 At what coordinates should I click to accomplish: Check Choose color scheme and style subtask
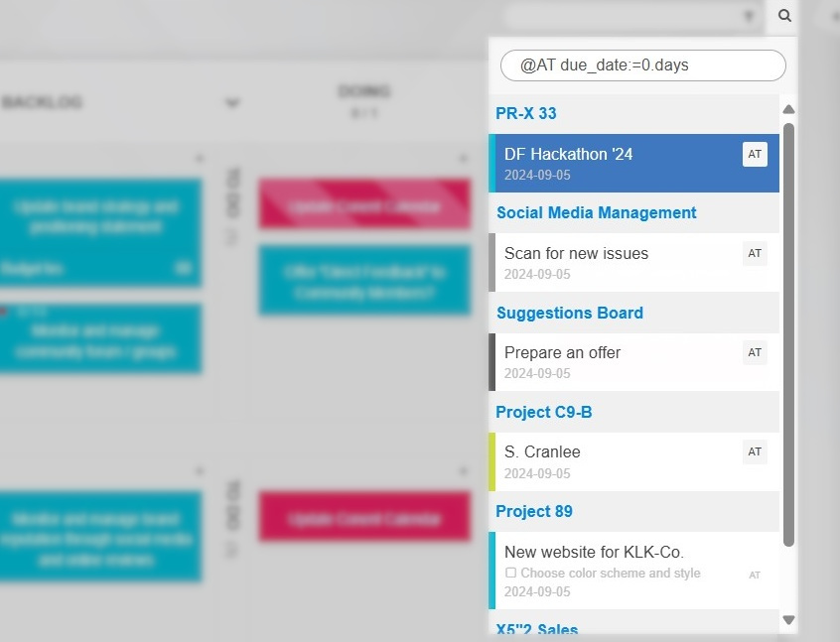pyautogui.click(x=510, y=573)
